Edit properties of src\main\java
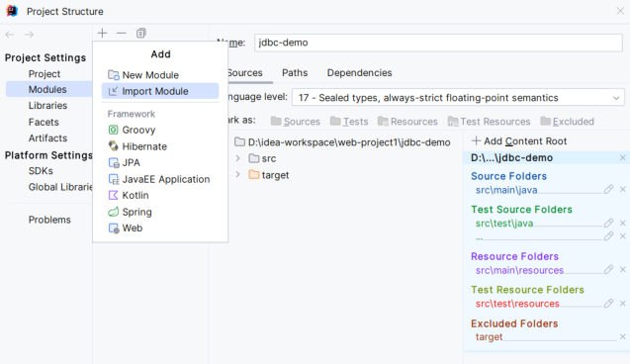This screenshot has height=364, width=630. [608, 189]
